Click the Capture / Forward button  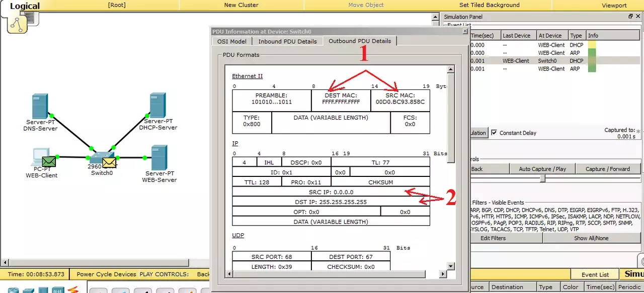[608, 169]
